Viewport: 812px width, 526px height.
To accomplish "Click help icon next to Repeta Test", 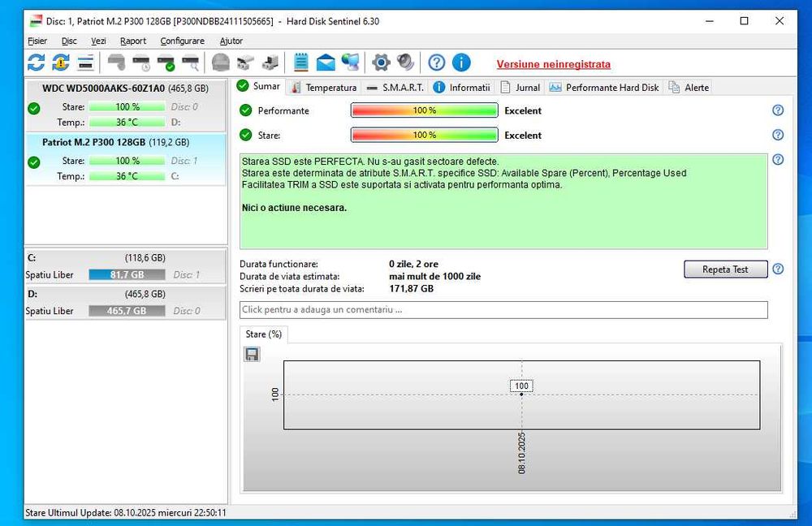I will coord(778,269).
